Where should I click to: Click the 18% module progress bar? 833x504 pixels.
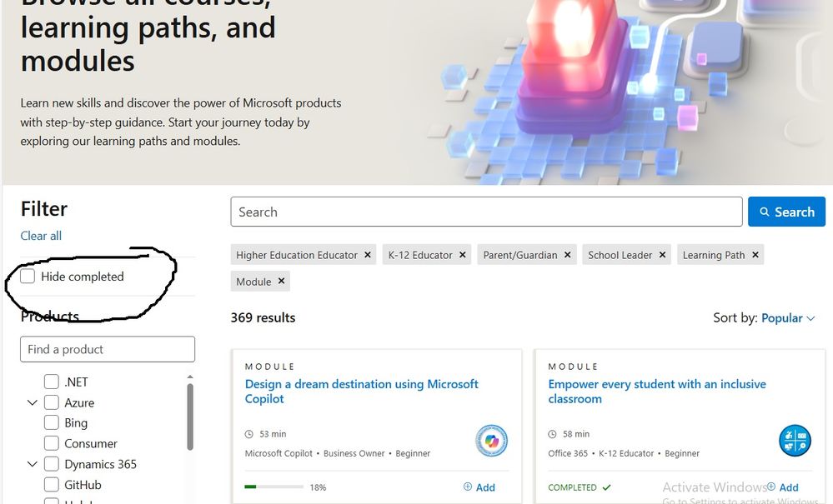click(273, 487)
